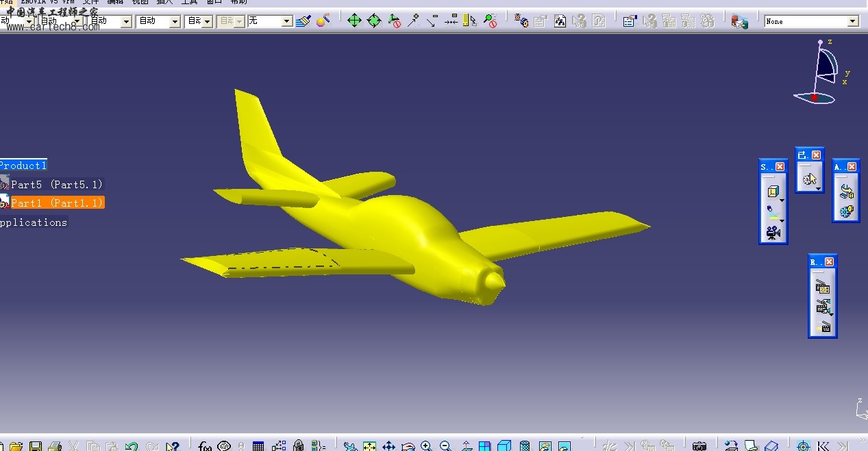The height and width of the screenshot is (451, 868).
Task: Select Part5 (Part5.1) in the tree
Action: [57, 185]
